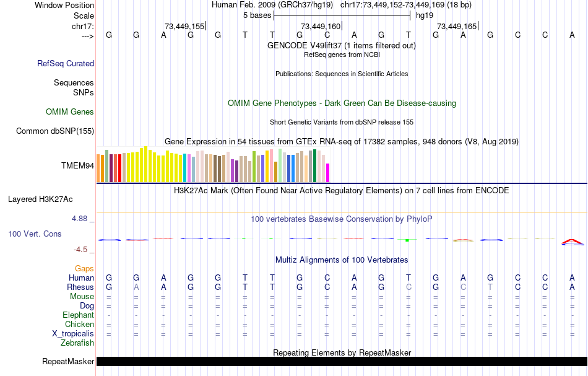This screenshot has width=588, height=376.
Task: Open the OMIM Genes track label
Action: [x=70, y=112]
